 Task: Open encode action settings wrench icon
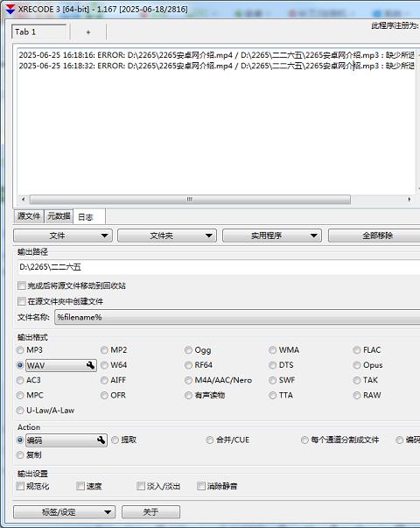point(101,440)
